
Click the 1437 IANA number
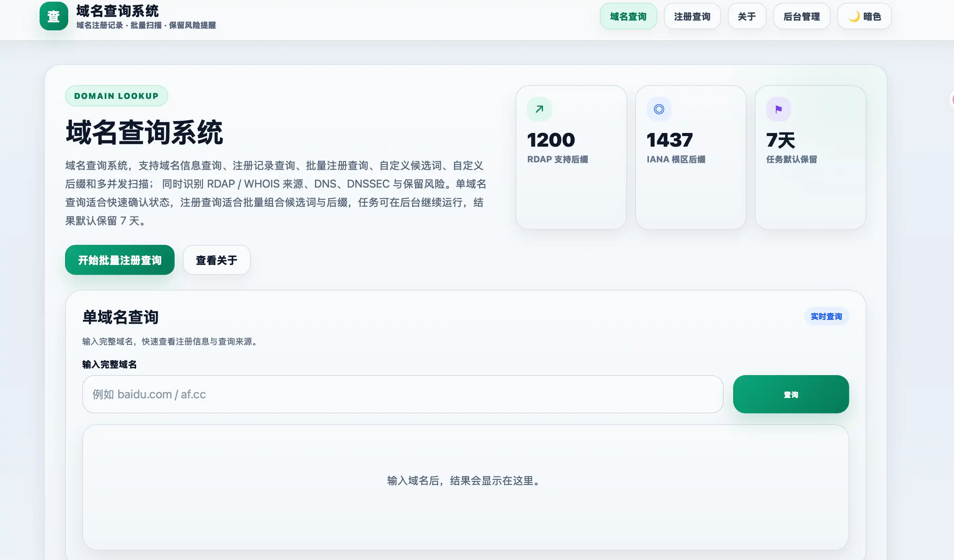pyautogui.click(x=670, y=140)
